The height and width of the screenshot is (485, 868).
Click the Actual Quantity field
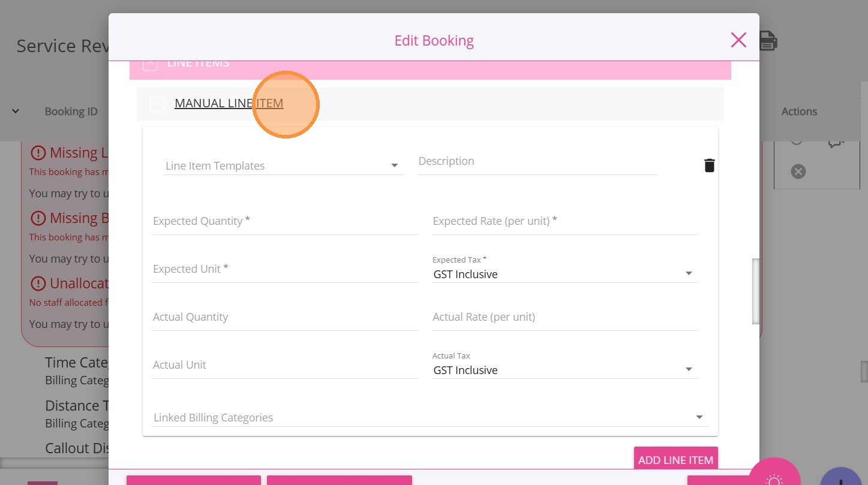click(x=285, y=318)
